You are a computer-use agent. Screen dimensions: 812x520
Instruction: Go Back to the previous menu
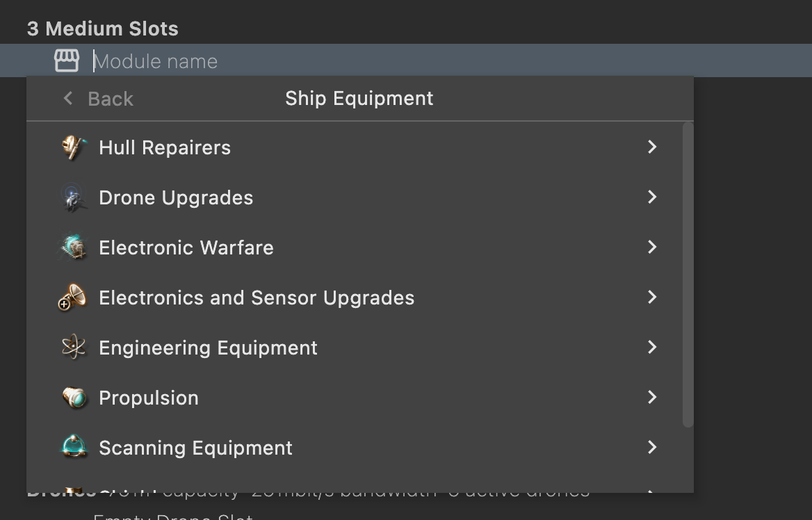(x=110, y=99)
